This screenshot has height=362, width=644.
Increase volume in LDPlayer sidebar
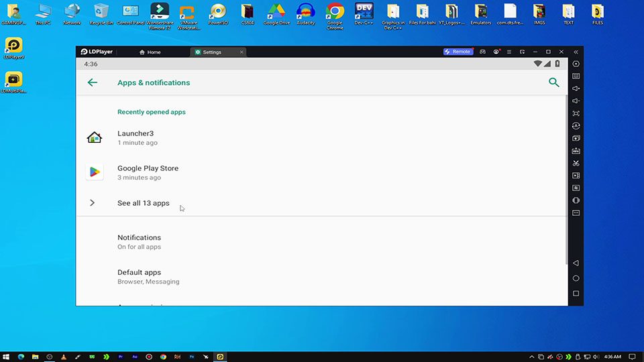click(576, 88)
